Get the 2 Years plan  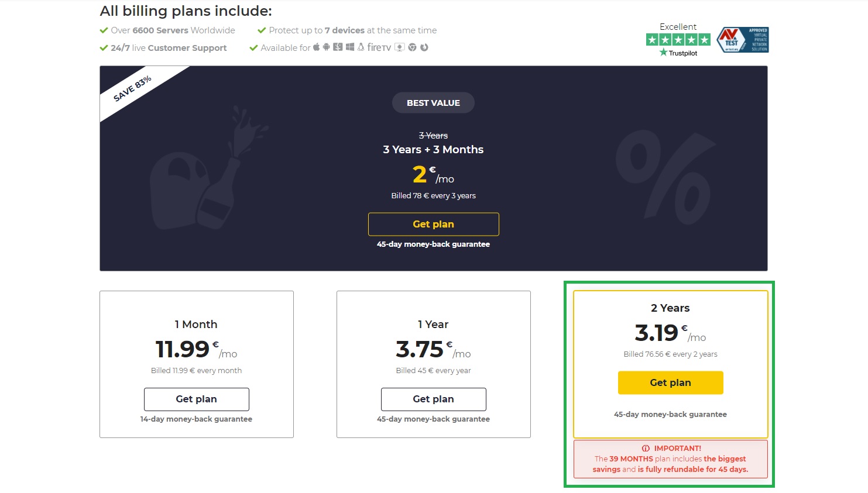[x=670, y=382]
